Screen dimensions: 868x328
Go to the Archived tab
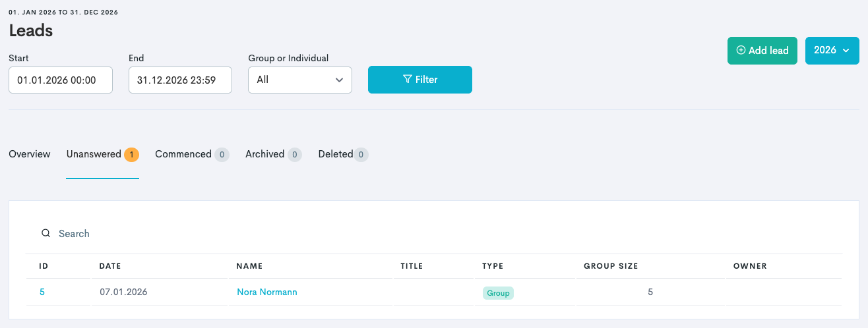point(264,154)
